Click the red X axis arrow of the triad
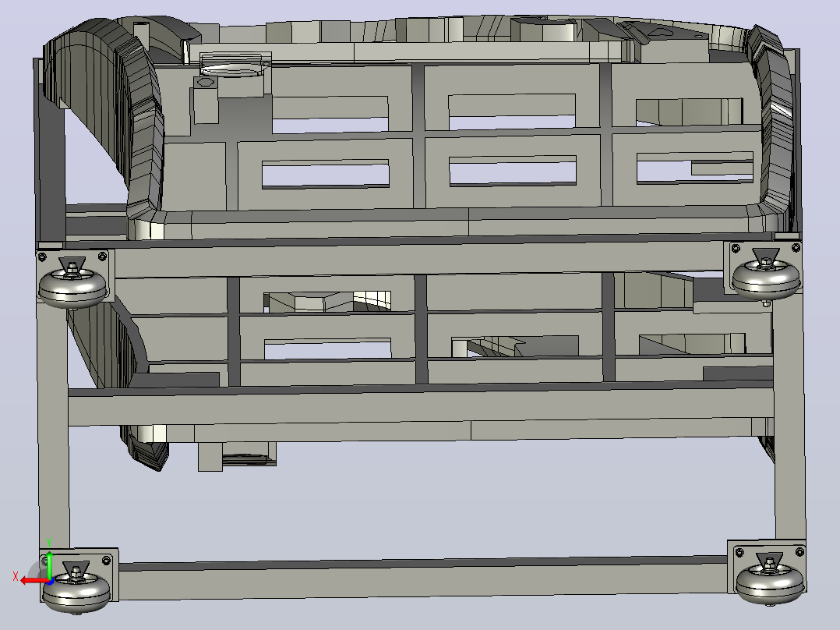840x630 pixels. (x=34, y=581)
